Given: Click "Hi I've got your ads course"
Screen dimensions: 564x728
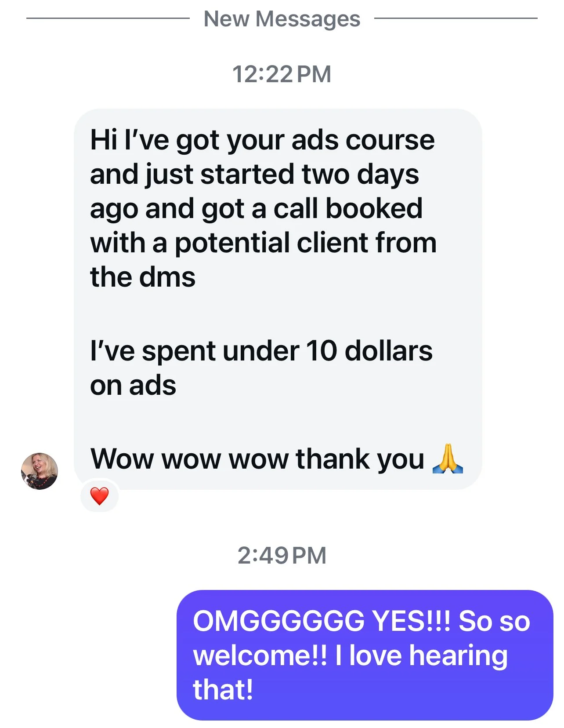Looking at the screenshot, I should 262,141.
